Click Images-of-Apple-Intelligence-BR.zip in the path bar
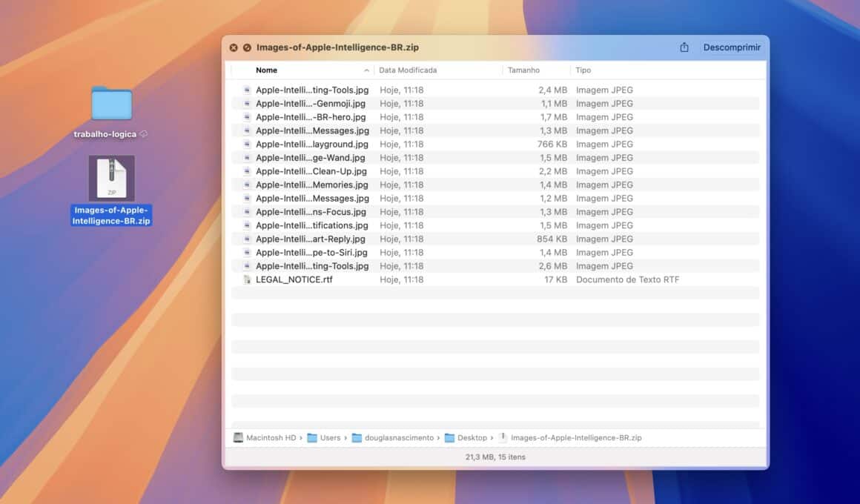The width and height of the screenshot is (860, 504). (570, 437)
